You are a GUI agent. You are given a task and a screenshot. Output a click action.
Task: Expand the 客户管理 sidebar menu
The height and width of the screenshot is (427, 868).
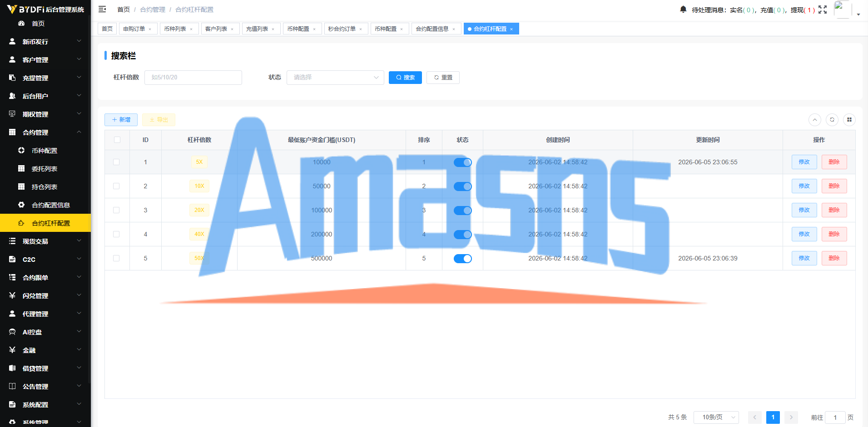(45, 60)
